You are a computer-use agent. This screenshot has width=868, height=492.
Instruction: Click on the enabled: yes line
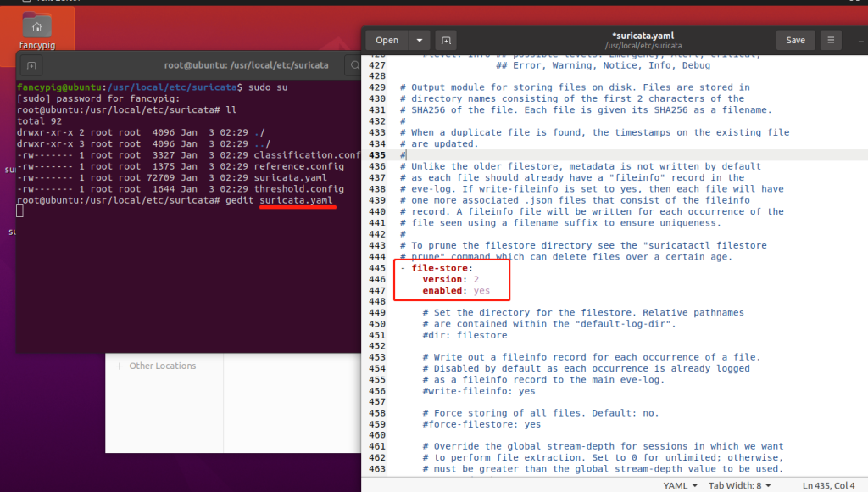point(456,290)
